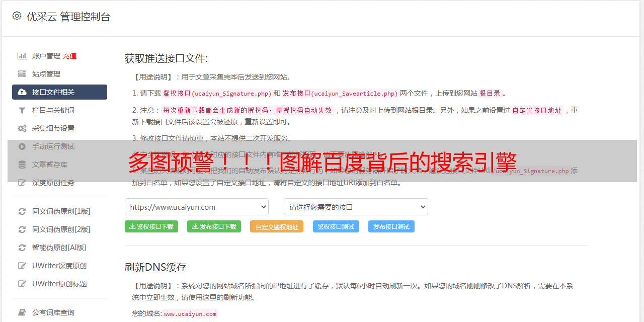The height and width of the screenshot is (322, 644).
Task: Click the server icon next to 站点管理
Action: click(x=22, y=74)
